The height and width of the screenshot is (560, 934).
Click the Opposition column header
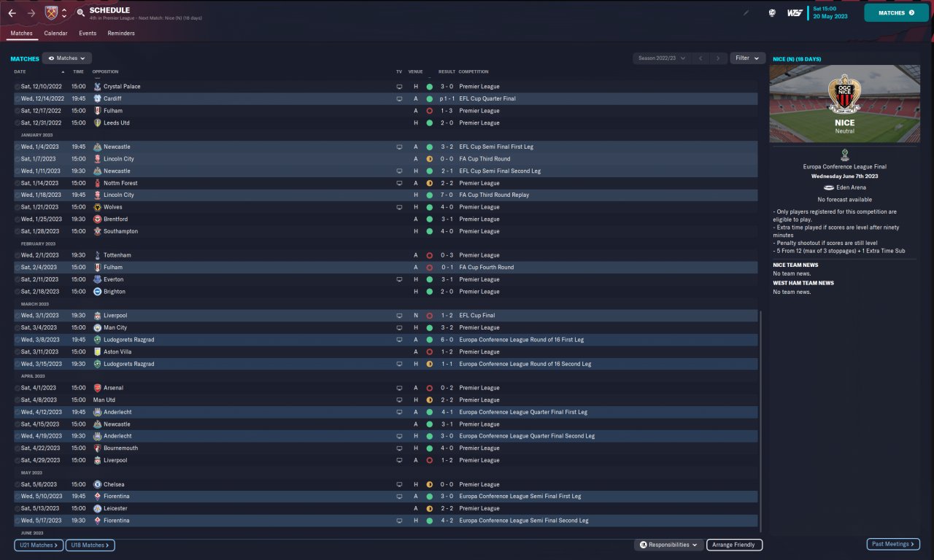point(105,71)
